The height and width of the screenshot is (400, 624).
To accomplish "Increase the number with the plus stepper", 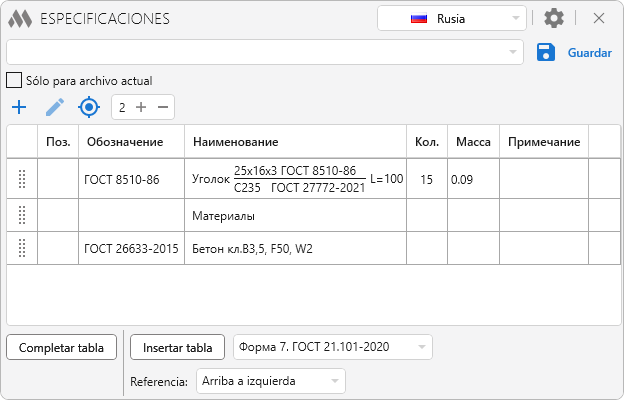I will point(141,107).
